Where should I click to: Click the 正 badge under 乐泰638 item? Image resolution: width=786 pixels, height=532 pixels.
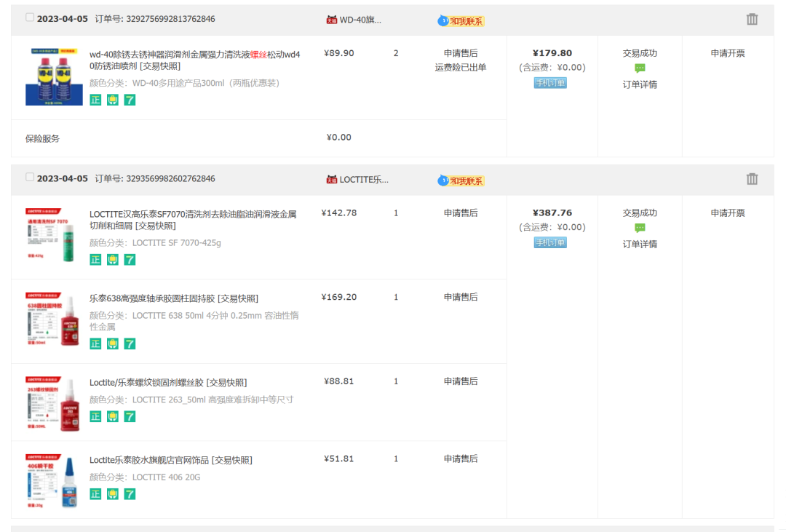tap(95, 344)
